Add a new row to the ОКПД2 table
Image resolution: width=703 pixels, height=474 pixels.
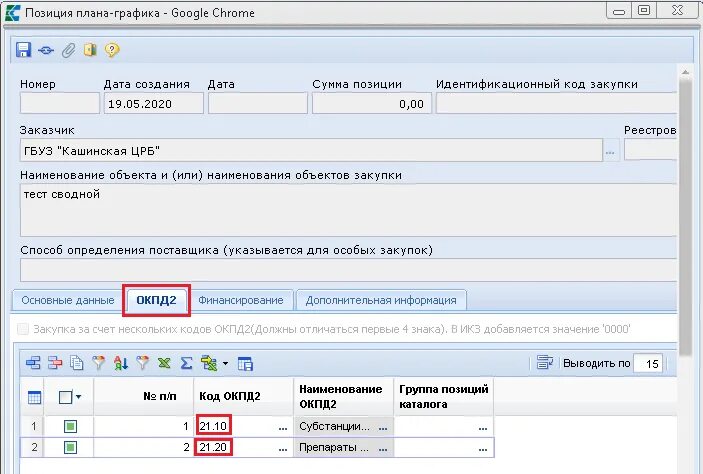click(x=33, y=363)
